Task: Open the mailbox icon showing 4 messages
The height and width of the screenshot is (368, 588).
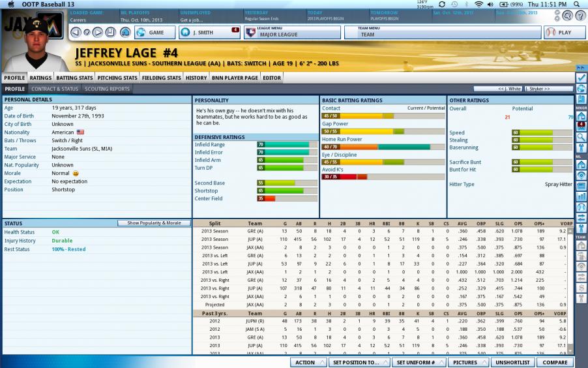Action: pos(581,126)
